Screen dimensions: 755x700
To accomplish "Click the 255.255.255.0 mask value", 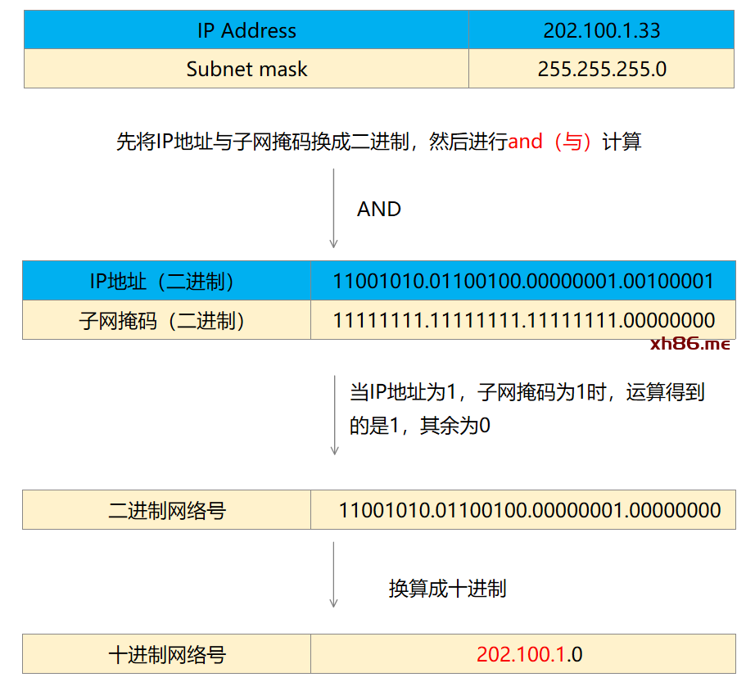I will [601, 69].
